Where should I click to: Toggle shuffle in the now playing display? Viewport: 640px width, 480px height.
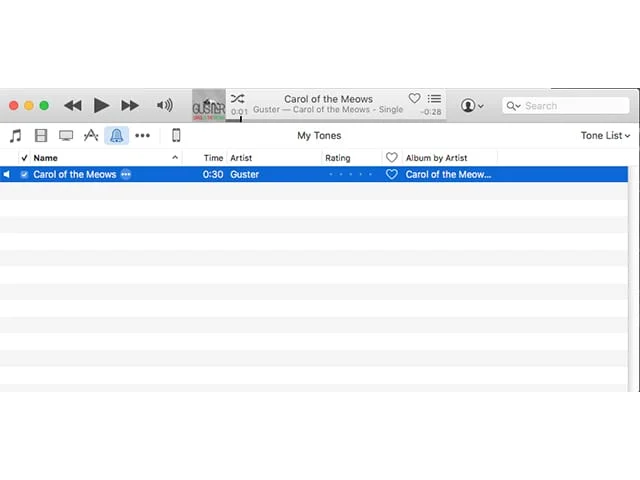click(x=238, y=99)
